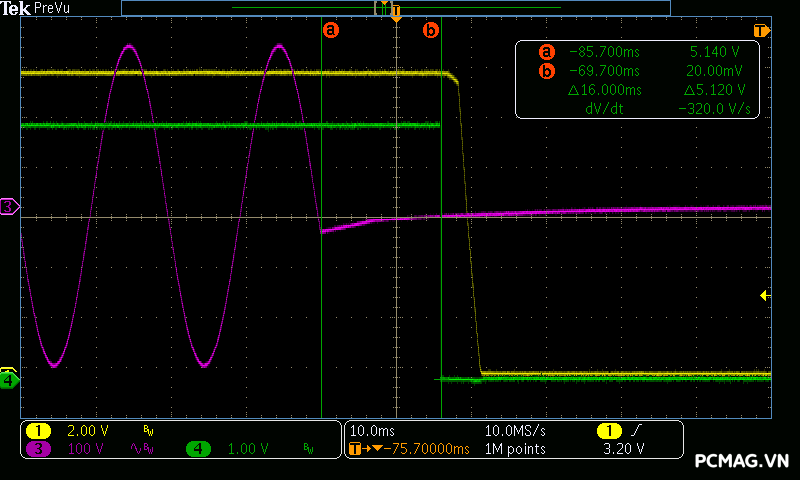The width and height of the screenshot is (800, 480).
Task: Click the waveform overview bar at top
Action: coord(395,7)
